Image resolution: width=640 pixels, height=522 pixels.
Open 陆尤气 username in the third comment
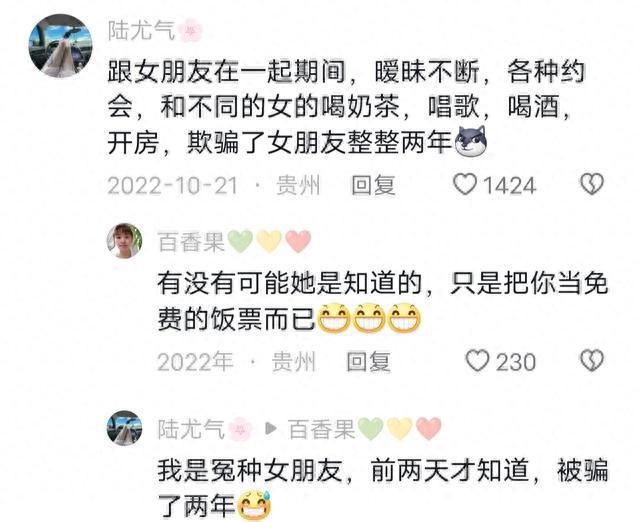[x=191, y=429]
